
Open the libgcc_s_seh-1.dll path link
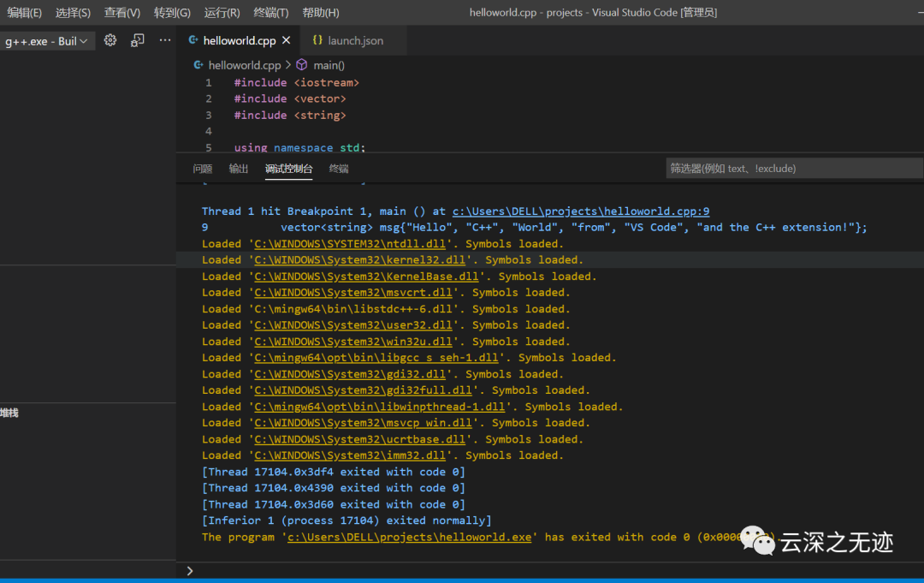coord(376,358)
